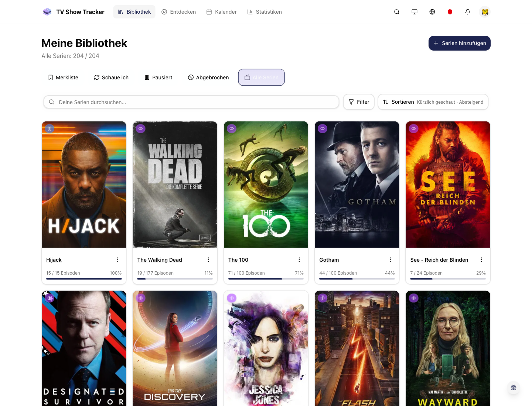The width and height of the screenshot is (532, 406).
Task: Open sorting options labeled Kürzlich geschaut
Action: 450,102
